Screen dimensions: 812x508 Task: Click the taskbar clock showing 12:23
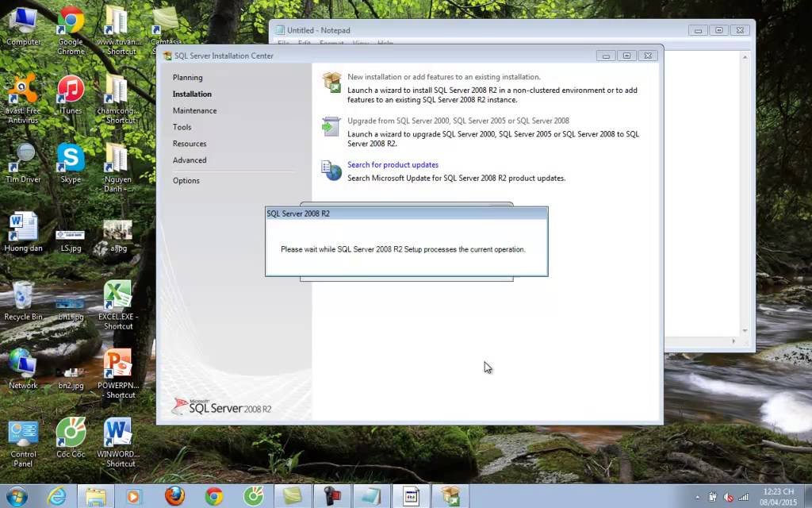pos(779,497)
